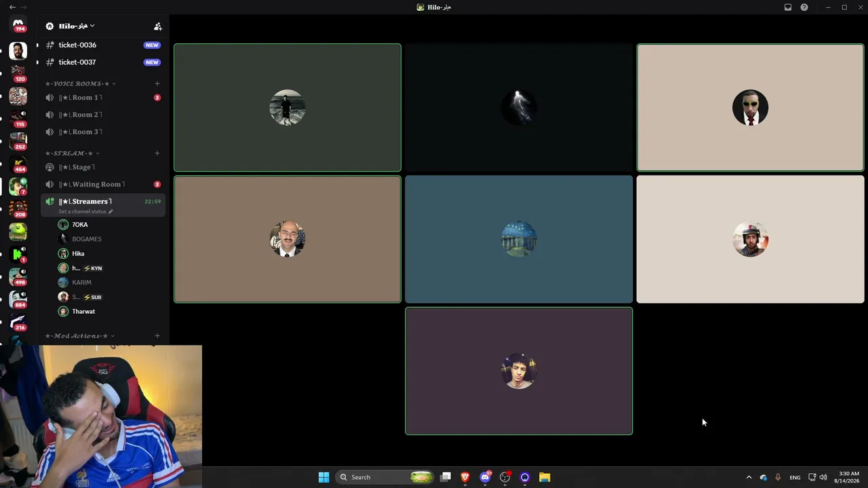The image size is (868, 488).
Task: Select user 7OKA in voice list
Action: pyautogui.click(x=108, y=224)
